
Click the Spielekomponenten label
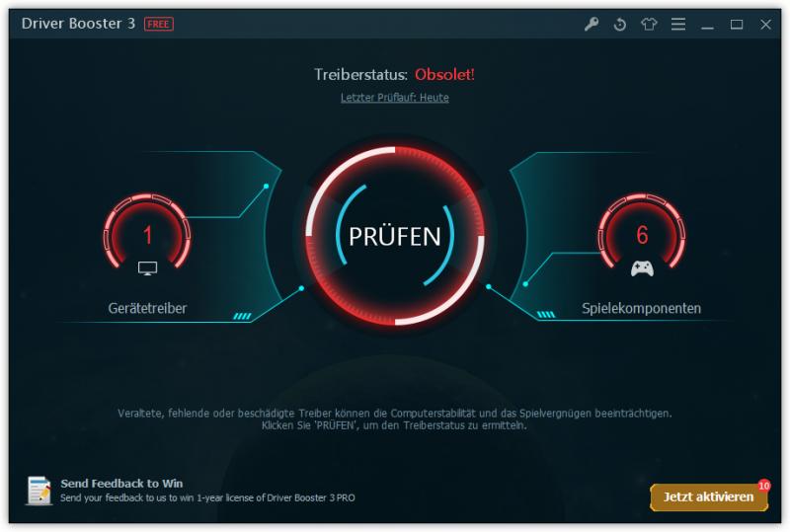[x=641, y=308]
